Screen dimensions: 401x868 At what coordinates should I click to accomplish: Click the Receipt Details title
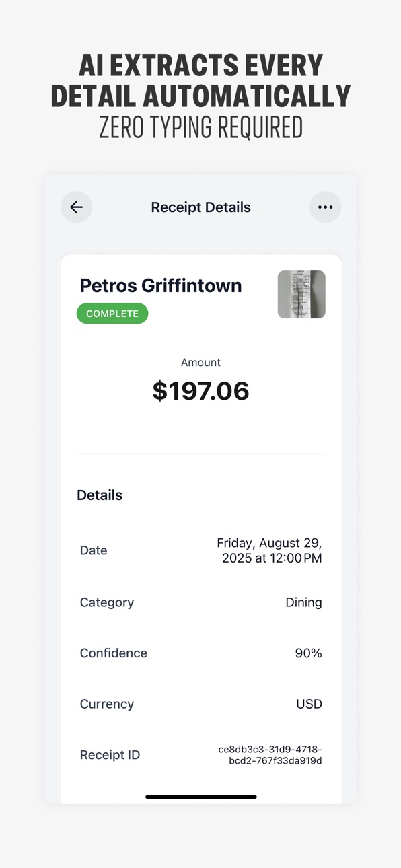point(200,207)
